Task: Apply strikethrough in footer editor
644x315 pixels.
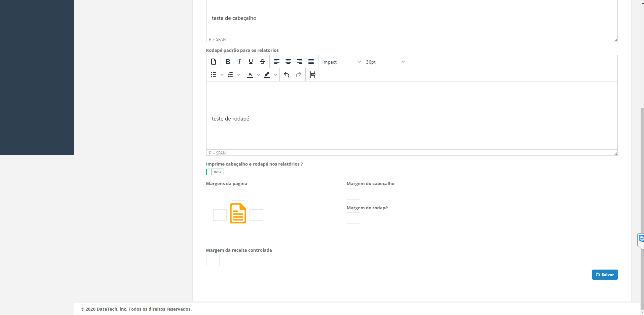Action: pyautogui.click(x=262, y=62)
